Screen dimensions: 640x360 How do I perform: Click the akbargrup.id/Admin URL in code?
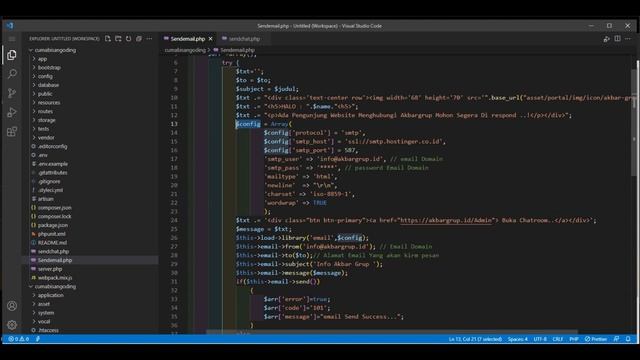[x=446, y=220]
